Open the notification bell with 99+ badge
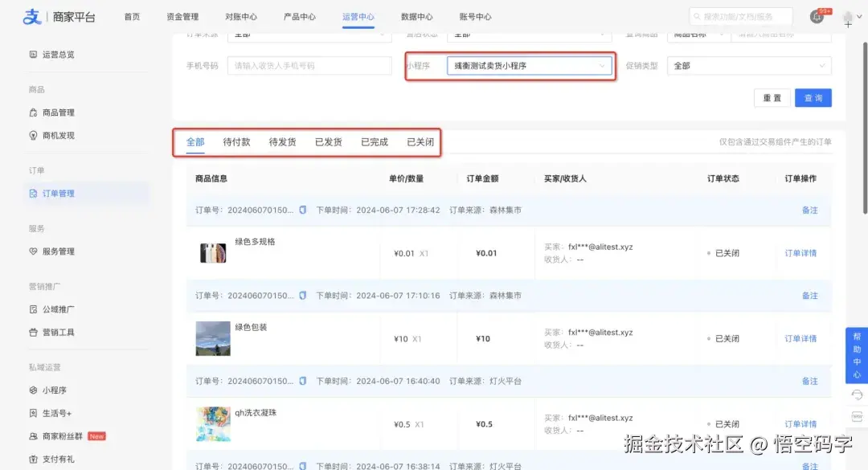The width and height of the screenshot is (868, 470). point(817,17)
